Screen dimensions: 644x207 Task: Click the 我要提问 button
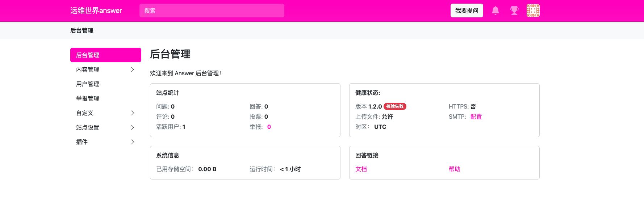[467, 11]
